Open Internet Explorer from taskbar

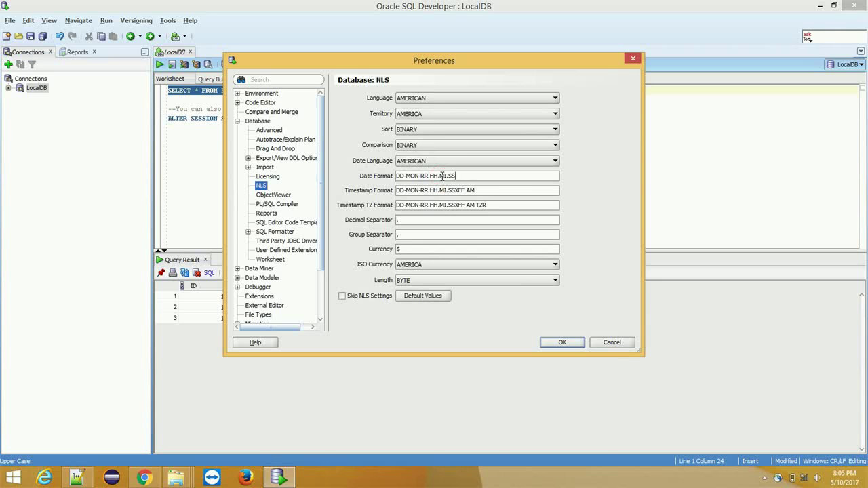44,477
